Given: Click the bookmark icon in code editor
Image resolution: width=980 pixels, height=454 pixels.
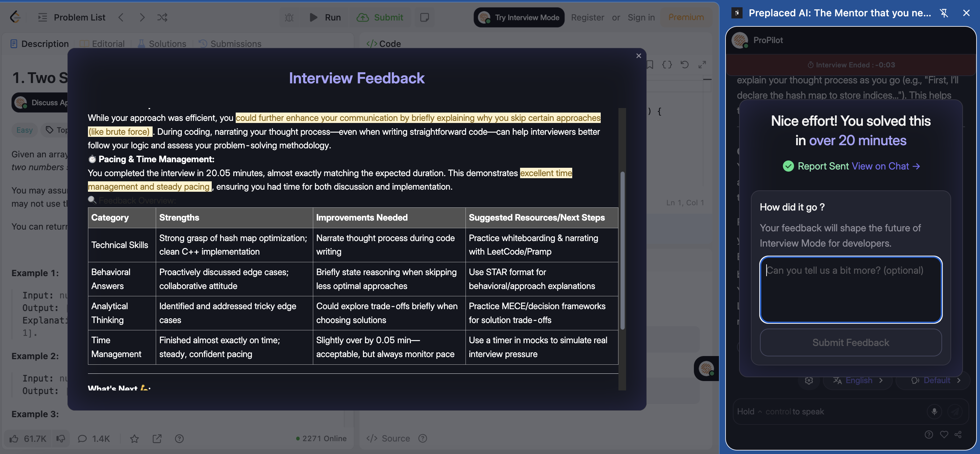Looking at the screenshot, I should point(650,65).
